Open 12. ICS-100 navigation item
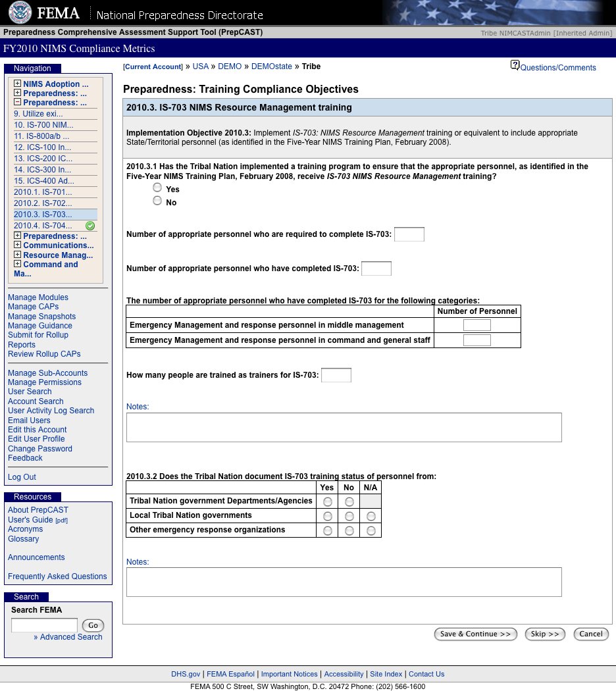Screen dimensions: 616x691 click(x=42, y=147)
